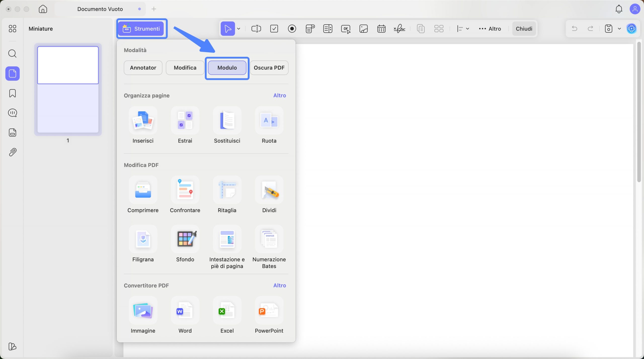Select the arrow pointer tool
Image resolution: width=644 pixels, height=359 pixels.
point(228,29)
